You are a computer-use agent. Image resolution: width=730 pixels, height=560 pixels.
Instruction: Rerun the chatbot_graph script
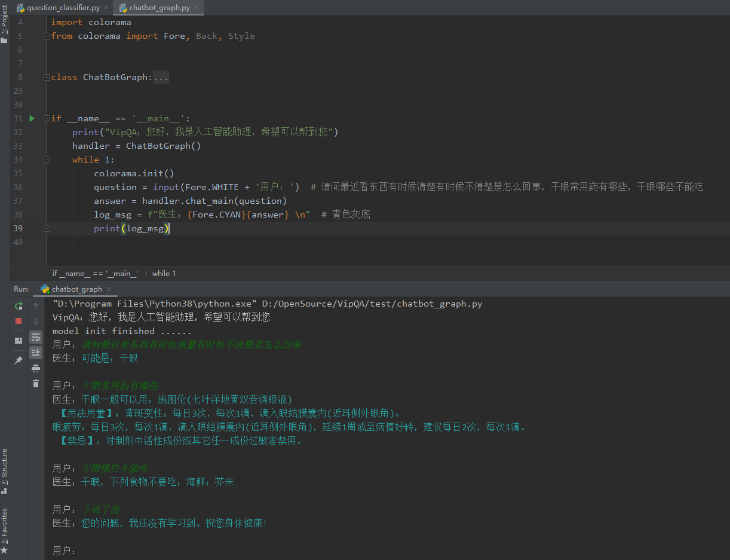pos(19,306)
